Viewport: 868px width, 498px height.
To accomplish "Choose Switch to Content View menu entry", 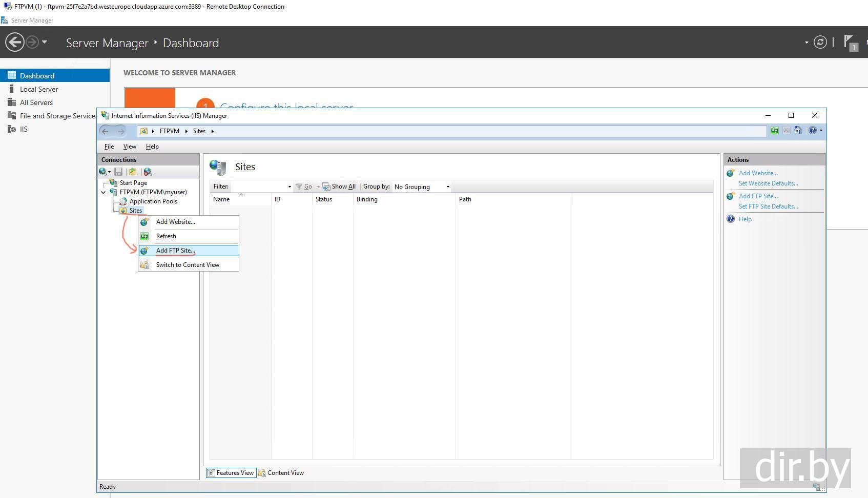I will [188, 265].
